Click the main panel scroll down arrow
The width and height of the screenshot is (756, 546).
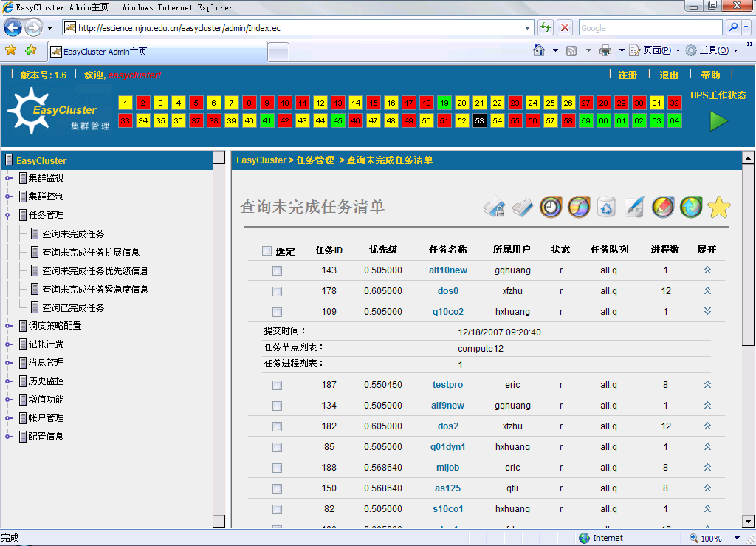tap(748, 521)
